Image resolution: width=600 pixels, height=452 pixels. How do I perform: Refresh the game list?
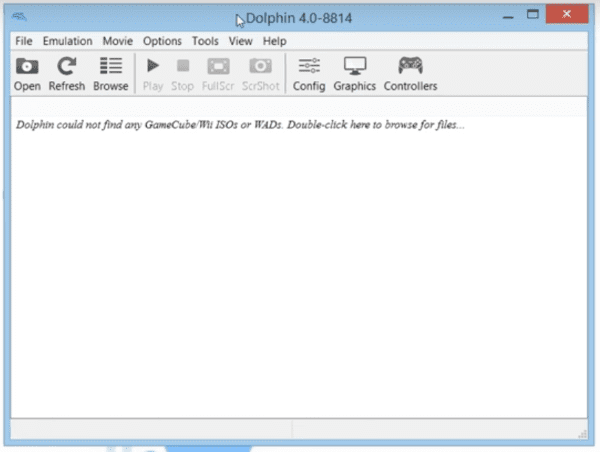tap(67, 73)
